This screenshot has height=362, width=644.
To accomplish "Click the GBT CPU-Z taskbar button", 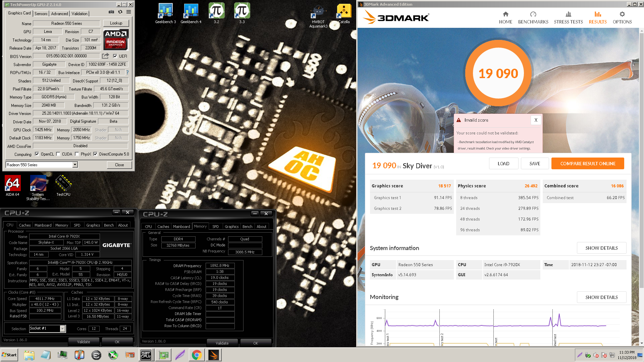I will point(146,355).
